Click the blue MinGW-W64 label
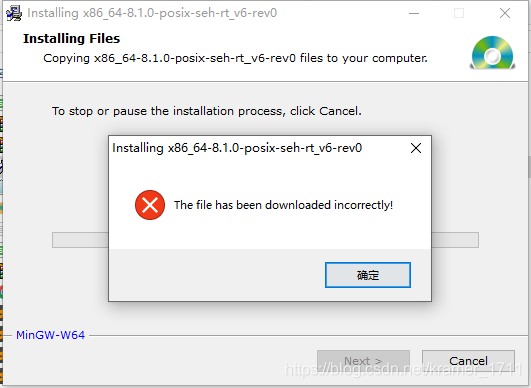531x388 pixels. click(50, 335)
